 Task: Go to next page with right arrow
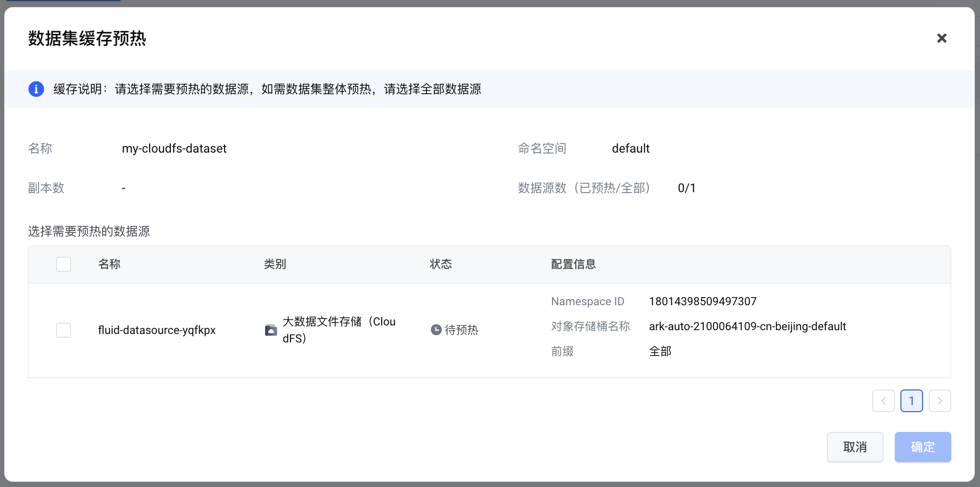pyautogui.click(x=940, y=401)
